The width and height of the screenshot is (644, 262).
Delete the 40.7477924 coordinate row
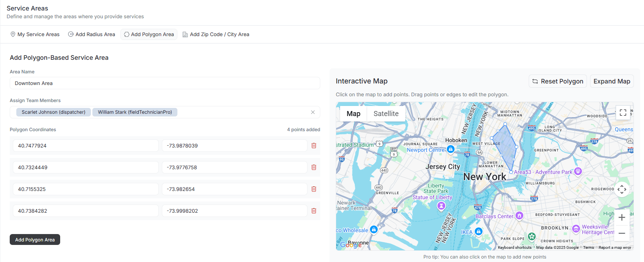[314, 146]
